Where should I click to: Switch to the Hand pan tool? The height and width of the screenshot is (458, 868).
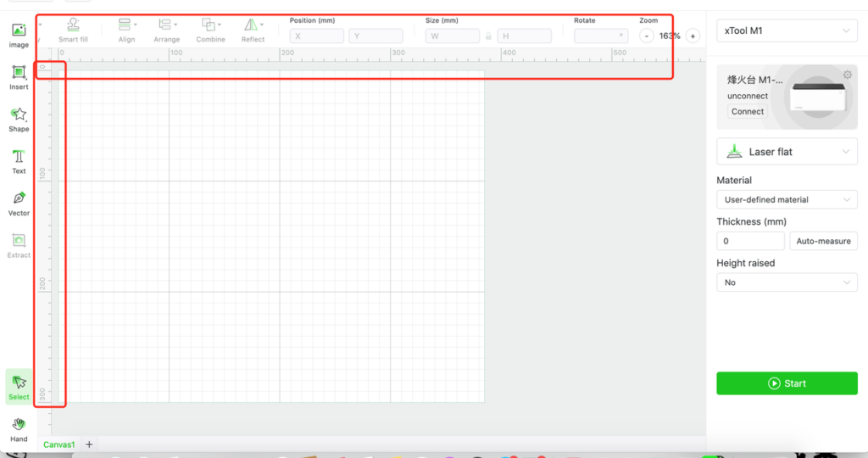[x=19, y=430]
